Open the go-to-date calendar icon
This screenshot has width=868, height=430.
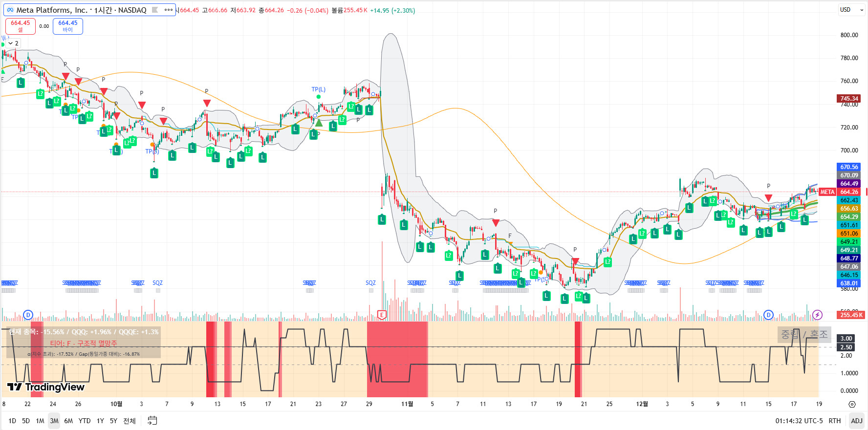(x=152, y=421)
